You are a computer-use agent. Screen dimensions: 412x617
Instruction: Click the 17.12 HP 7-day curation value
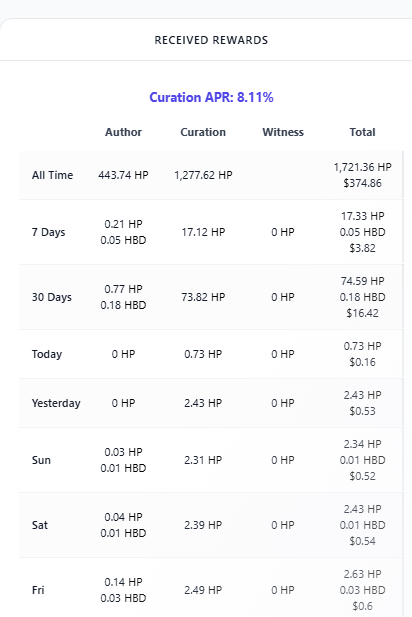click(x=203, y=232)
